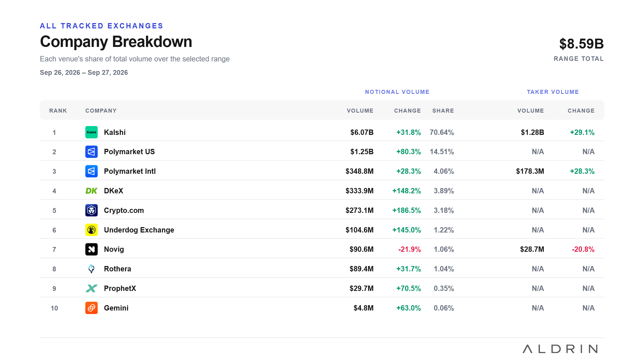Click the Notional Volume group label

397,92
